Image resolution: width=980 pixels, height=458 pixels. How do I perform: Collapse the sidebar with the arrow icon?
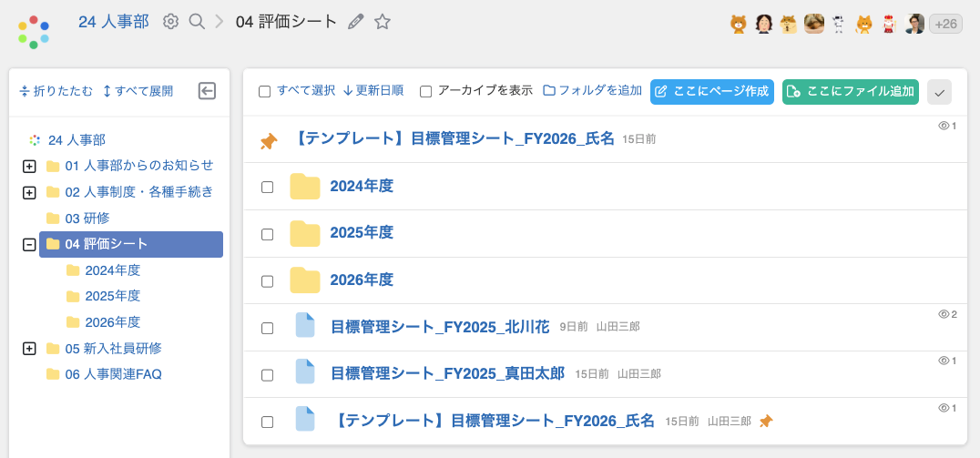pos(207,91)
